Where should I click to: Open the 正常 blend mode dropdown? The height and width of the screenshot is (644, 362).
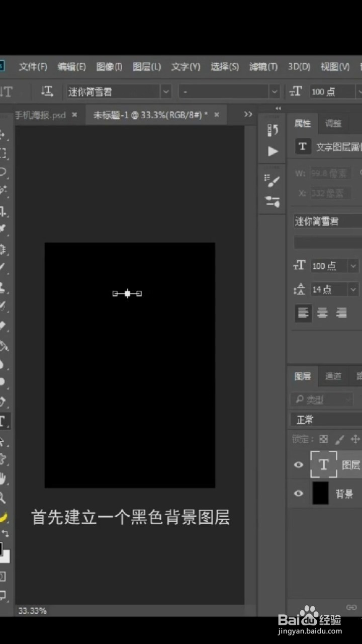326,419
